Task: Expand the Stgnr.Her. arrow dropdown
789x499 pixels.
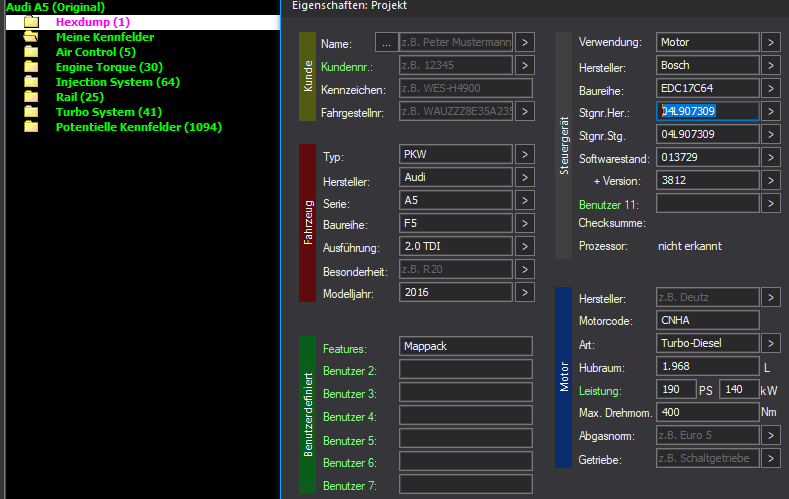Action: pos(771,111)
